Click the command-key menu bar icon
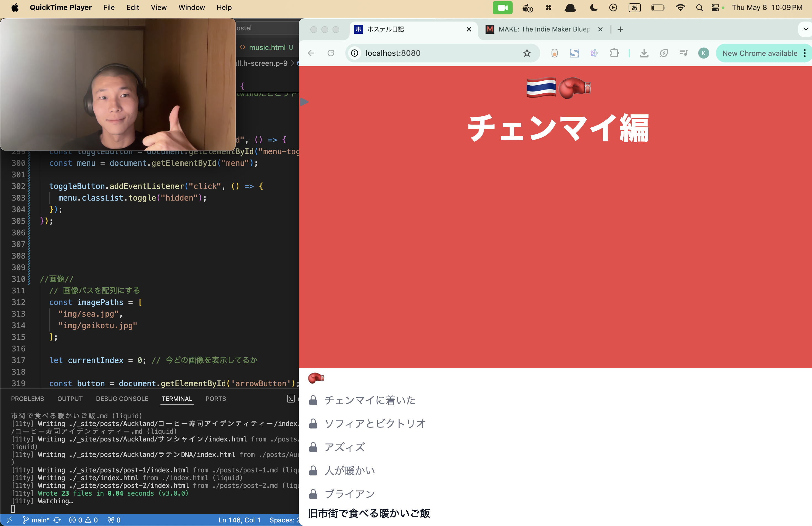The height and width of the screenshot is (526, 812). [x=548, y=7]
